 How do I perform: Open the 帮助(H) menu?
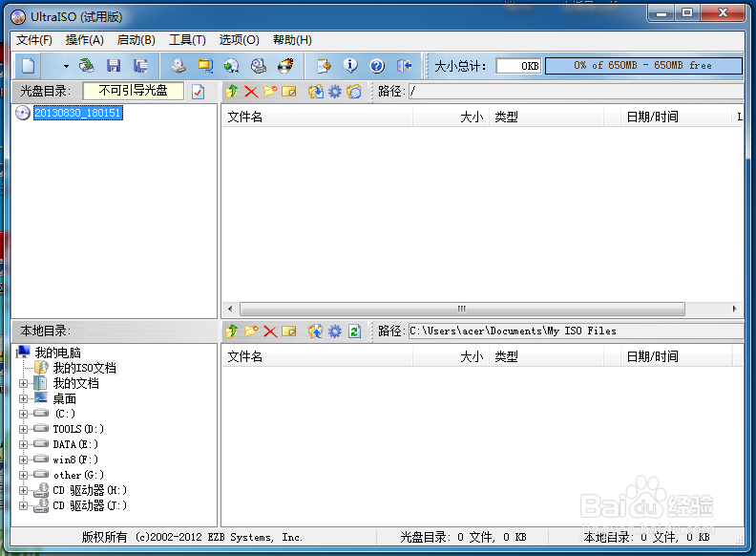coord(293,40)
